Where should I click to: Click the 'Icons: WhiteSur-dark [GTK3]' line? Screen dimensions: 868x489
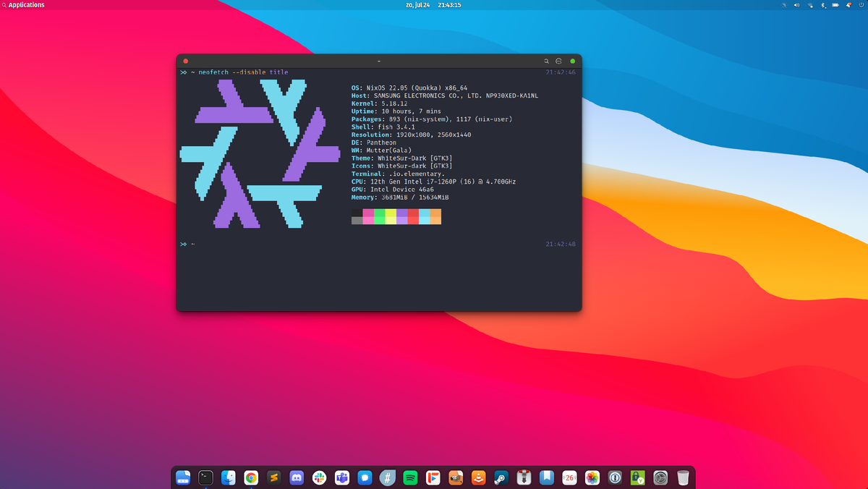[401, 166]
